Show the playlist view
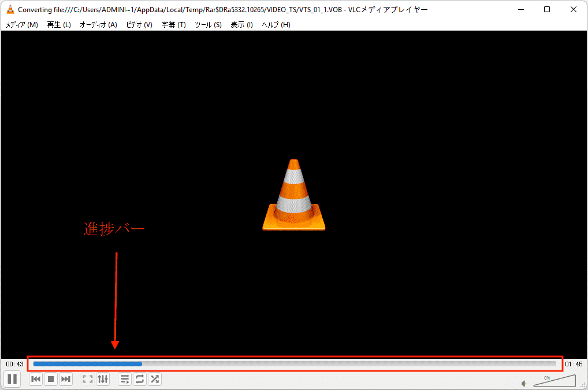The height and width of the screenshot is (390, 588). pyautogui.click(x=125, y=379)
